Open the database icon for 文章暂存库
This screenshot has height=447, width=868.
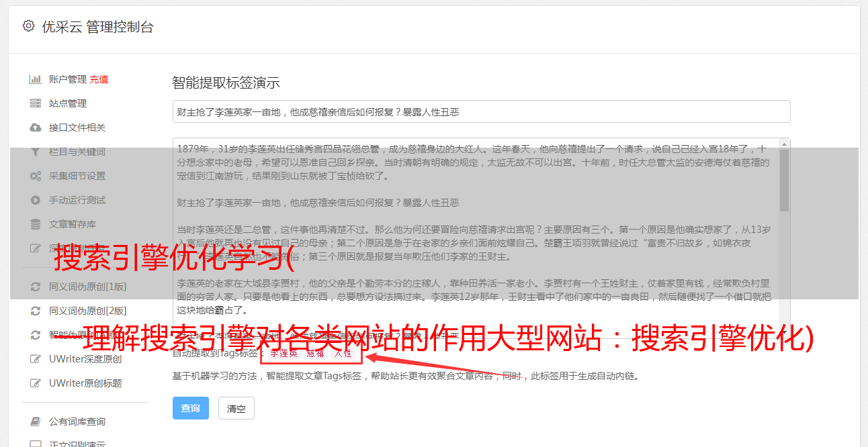click(x=36, y=224)
